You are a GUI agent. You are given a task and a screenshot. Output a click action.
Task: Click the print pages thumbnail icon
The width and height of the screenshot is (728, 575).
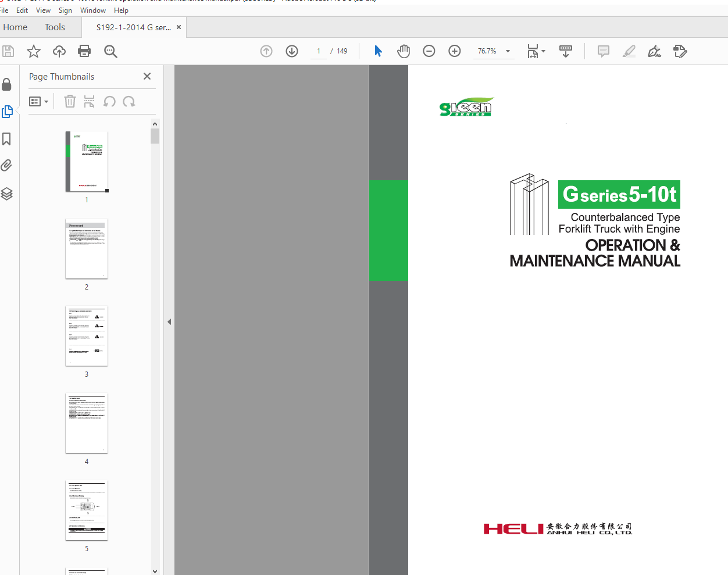(x=89, y=101)
